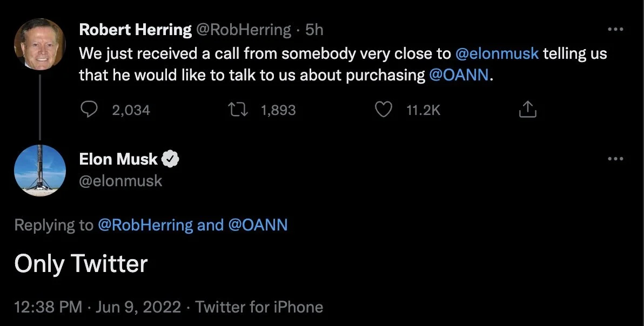Click the @OANN link in the Replying to line
The width and height of the screenshot is (644, 326).
pos(258,225)
